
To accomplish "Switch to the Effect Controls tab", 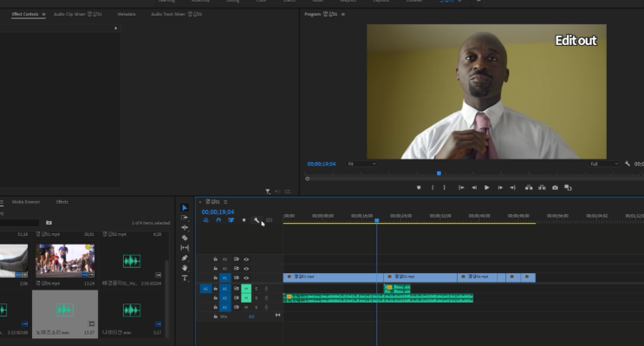I will pos(25,14).
